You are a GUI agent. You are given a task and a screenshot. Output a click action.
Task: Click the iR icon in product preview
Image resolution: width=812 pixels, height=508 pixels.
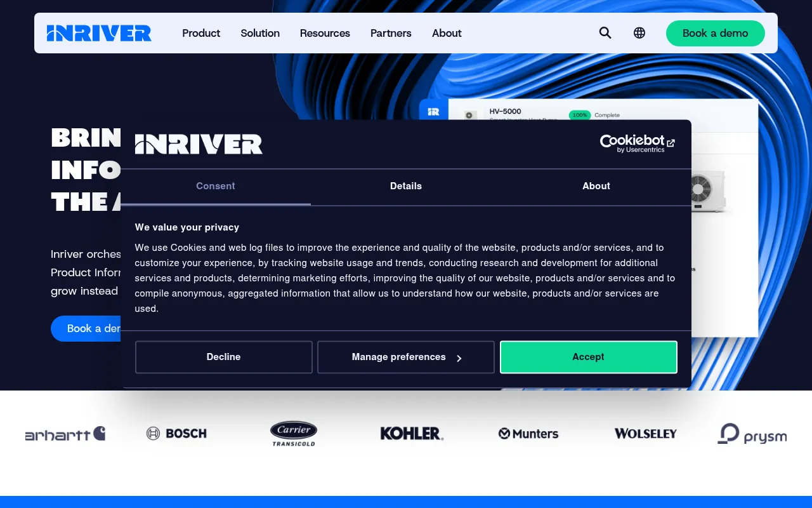(x=433, y=112)
